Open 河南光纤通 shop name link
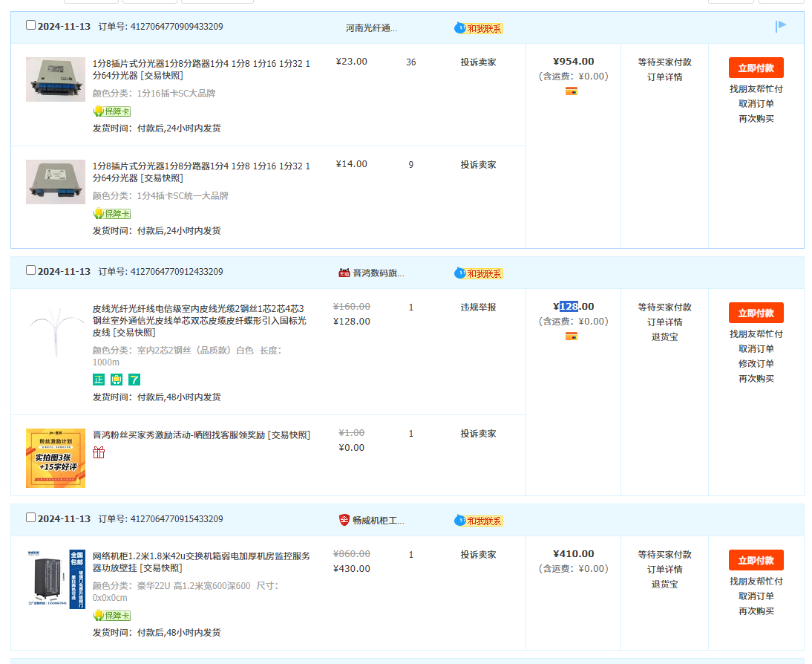 click(371, 28)
